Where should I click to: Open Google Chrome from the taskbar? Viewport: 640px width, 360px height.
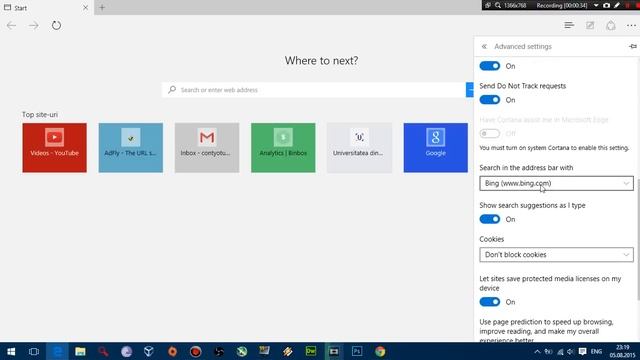(380, 351)
